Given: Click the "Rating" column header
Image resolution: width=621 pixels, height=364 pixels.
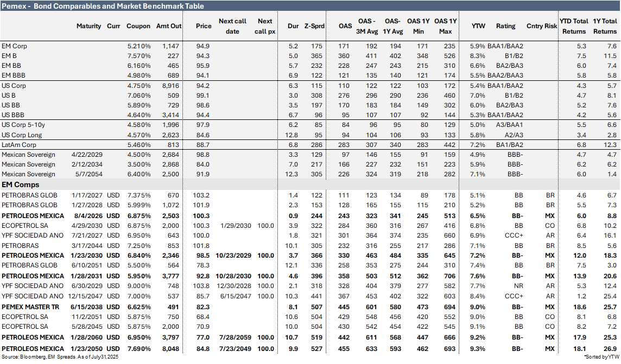Looking at the screenshot, I should click(506, 26).
